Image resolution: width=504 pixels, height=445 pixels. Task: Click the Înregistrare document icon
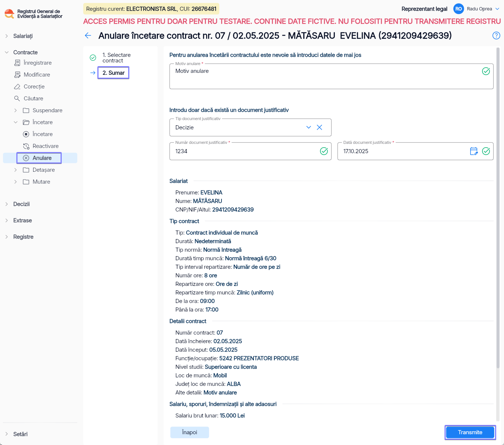[17, 63]
